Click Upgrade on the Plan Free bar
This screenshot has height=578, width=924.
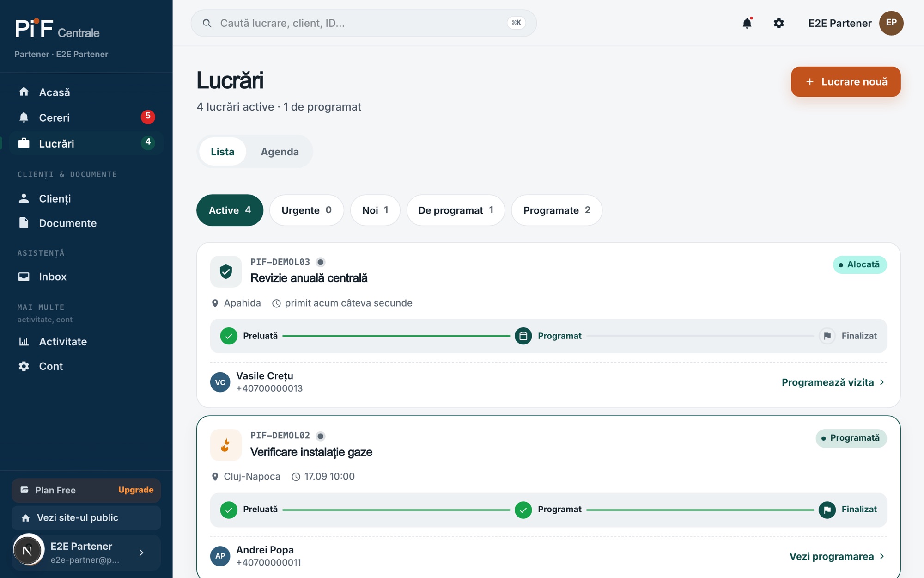tap(136, 490)
